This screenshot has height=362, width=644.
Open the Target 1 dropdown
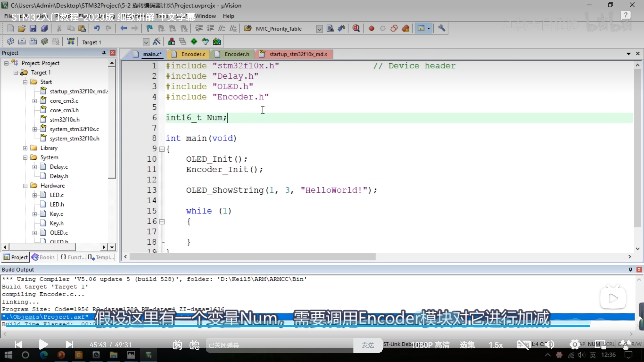(146, 42)
